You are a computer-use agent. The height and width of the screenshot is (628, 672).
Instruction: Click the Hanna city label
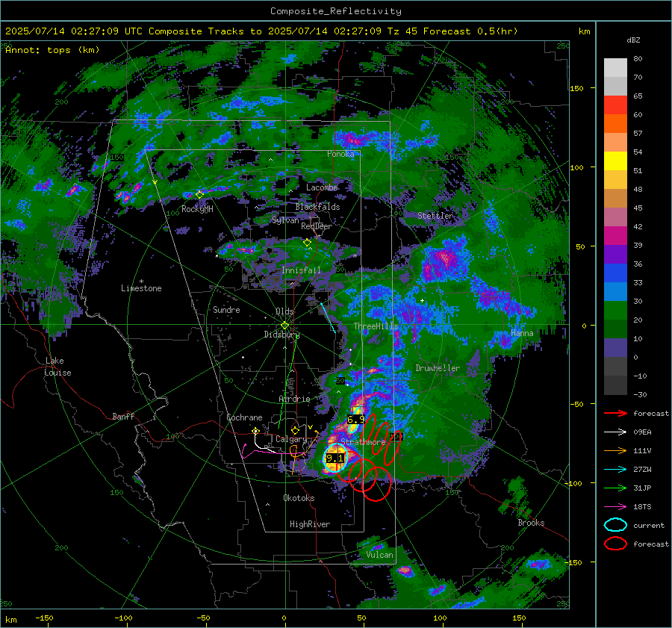coord(522,333)
